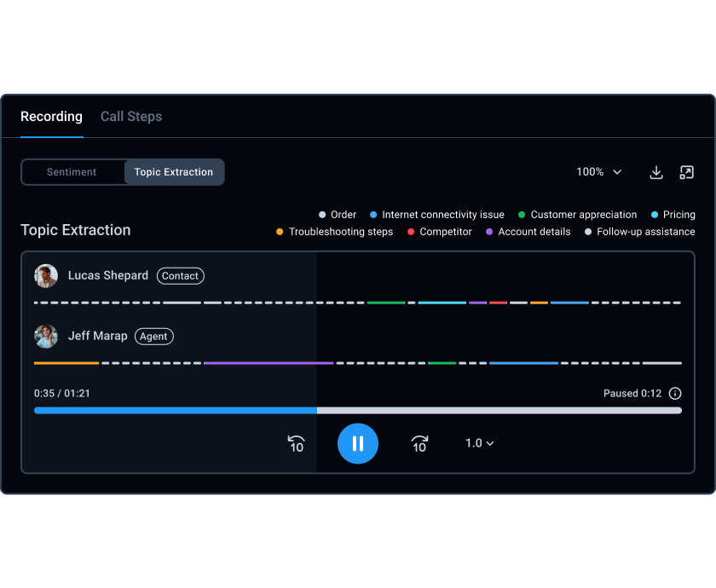Toggle the Pricing legend item
The width and height of the screenshot is (716, 588).
tap(673, 215)
